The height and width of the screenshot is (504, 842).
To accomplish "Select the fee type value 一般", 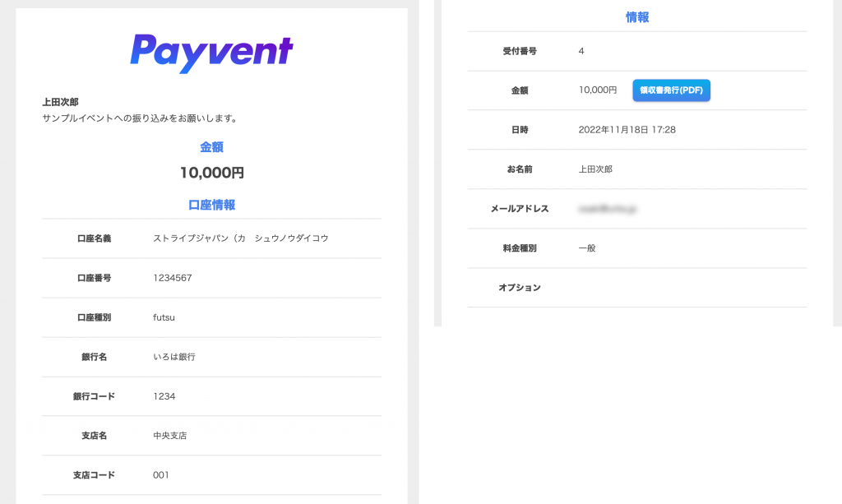I will (x=587, y=248).
